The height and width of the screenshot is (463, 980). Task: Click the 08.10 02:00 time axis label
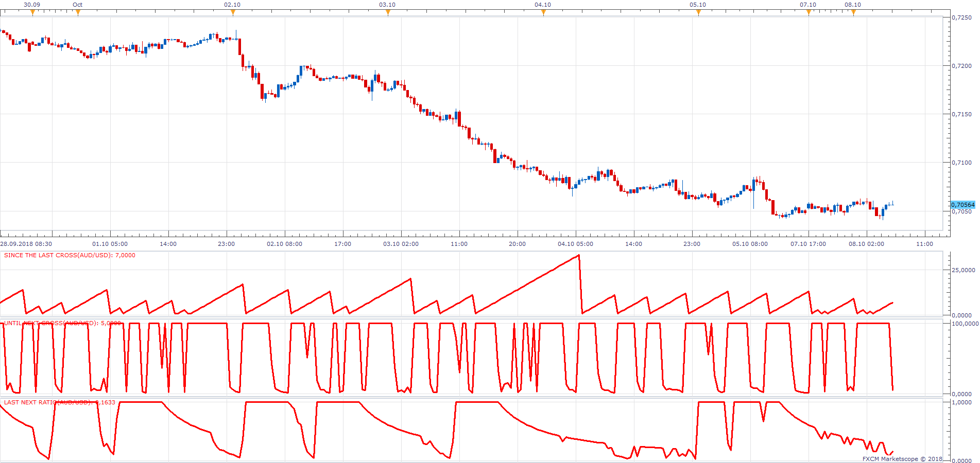click(866, 244)
